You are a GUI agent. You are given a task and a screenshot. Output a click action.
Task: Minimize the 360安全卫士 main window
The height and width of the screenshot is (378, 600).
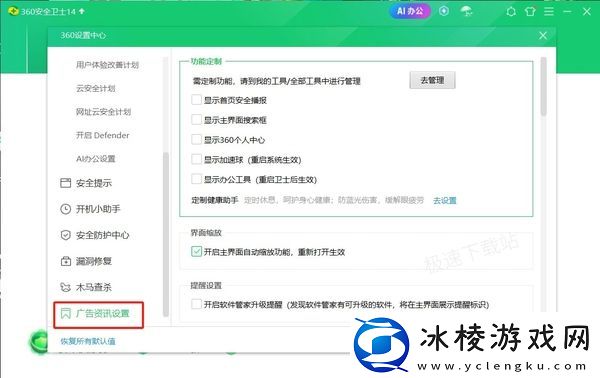click(567, 11)
